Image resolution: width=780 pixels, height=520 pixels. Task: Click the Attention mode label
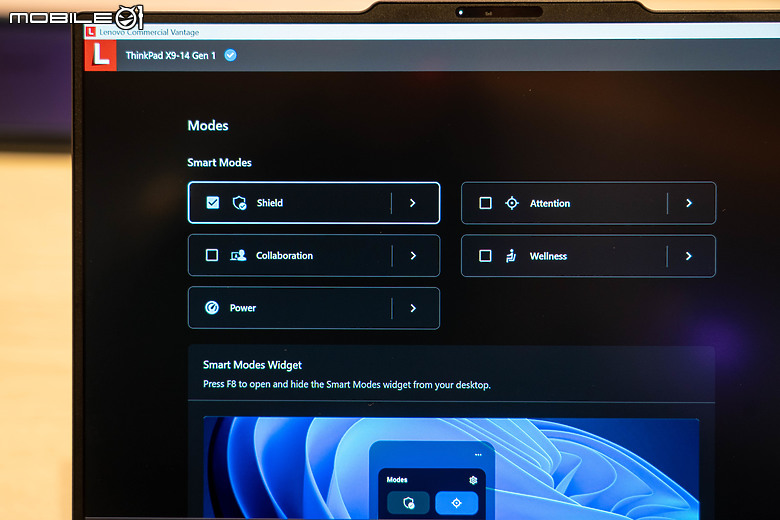[550, 204]
